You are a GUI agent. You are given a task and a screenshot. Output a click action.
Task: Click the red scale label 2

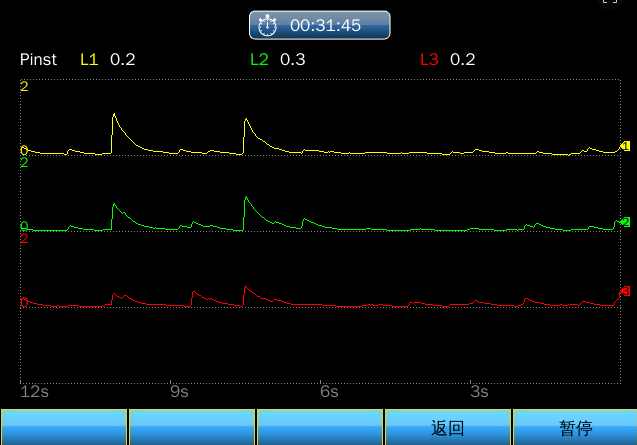[x=24, y=238]
